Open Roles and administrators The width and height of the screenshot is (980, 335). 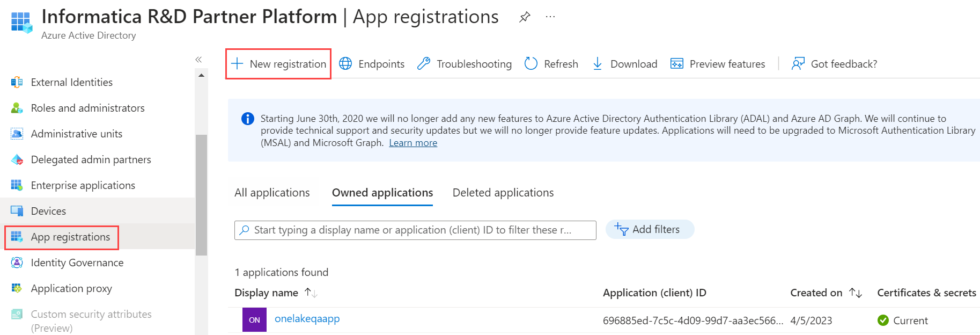[x=88, y=108]
